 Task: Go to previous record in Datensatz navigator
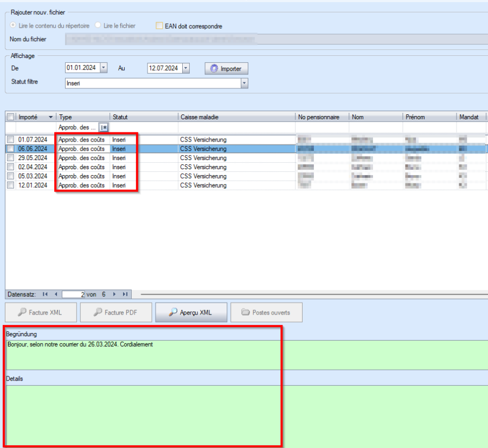coord(56,294)
